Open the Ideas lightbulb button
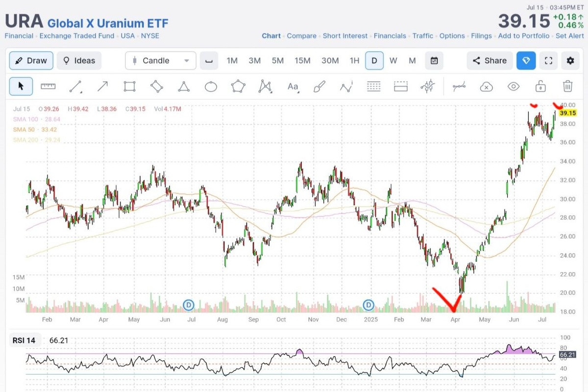 (79, 61)
